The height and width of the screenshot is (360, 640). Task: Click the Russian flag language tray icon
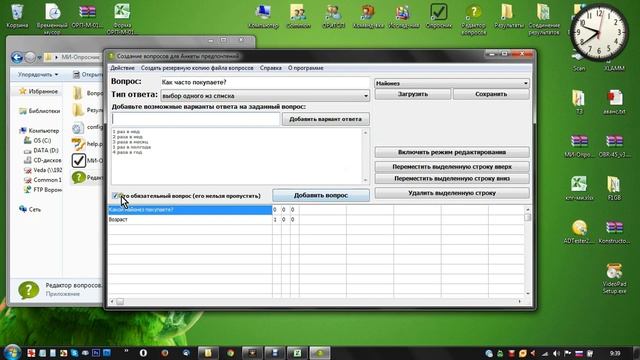[x=578, y=353]
